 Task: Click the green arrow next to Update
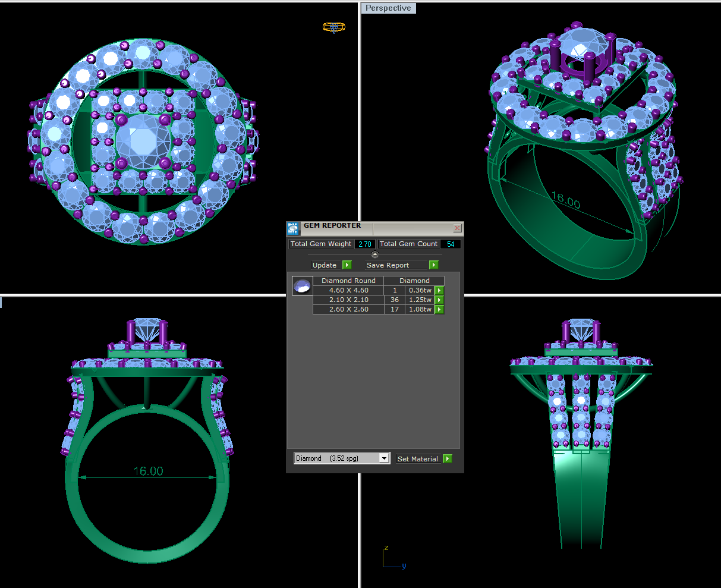tap(347, 265)
